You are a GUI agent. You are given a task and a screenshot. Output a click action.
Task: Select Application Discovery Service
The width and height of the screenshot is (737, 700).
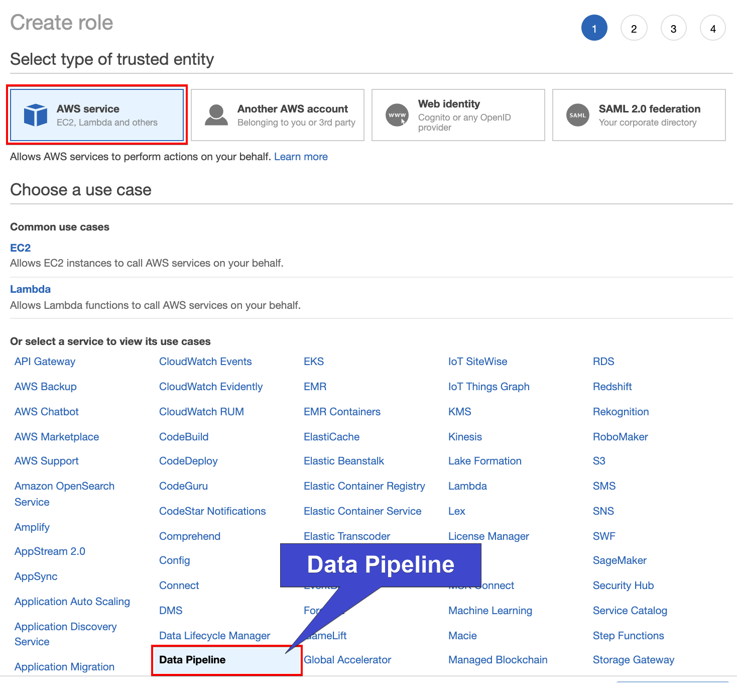coord(66,634)
